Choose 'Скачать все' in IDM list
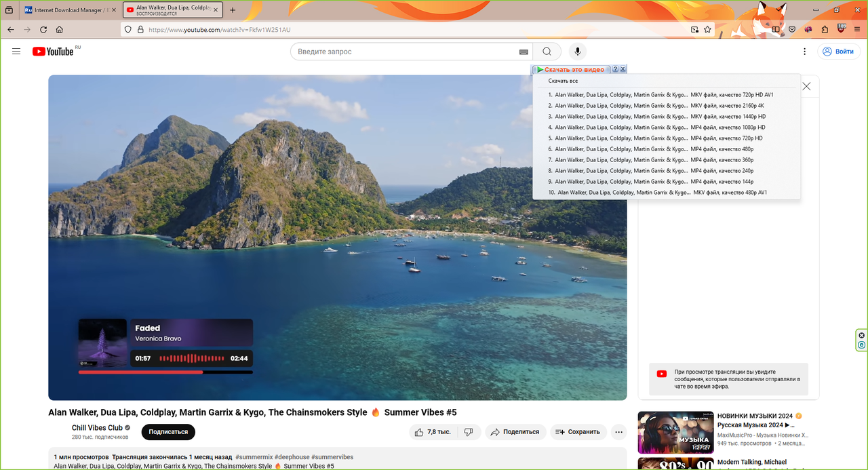The width and height of the screenshot is (868, 470). coord(563,81)
